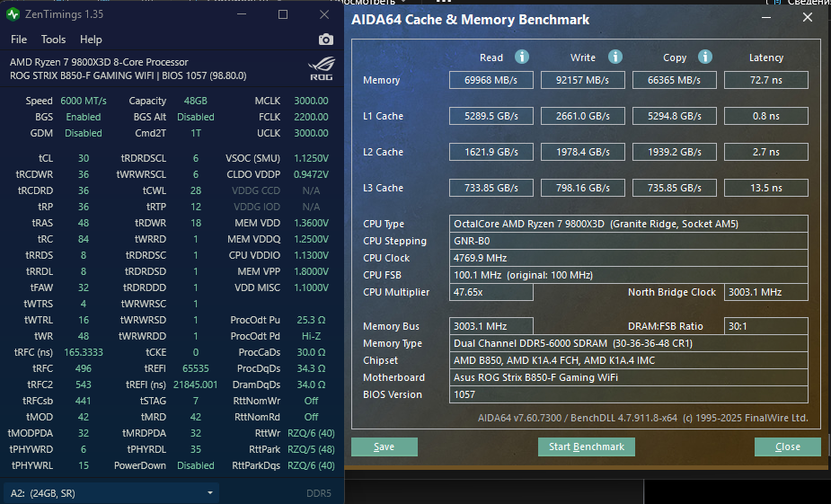Select the L3 Cache Read value 733.85 GB/s

(491, 188)
